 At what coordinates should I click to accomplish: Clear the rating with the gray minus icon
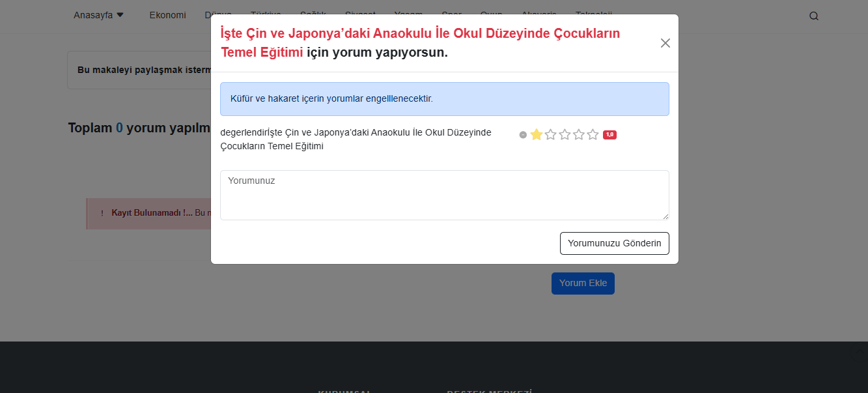point(523,135)
